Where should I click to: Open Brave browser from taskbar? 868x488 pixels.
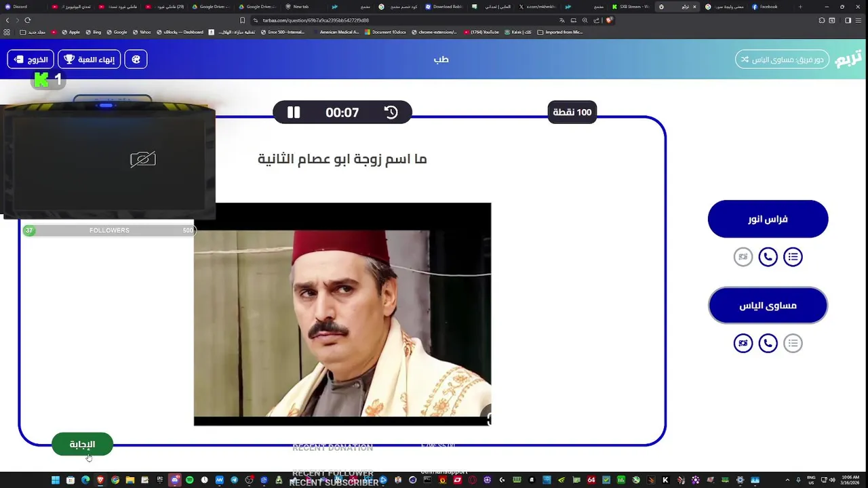click(x=100, y=480)
